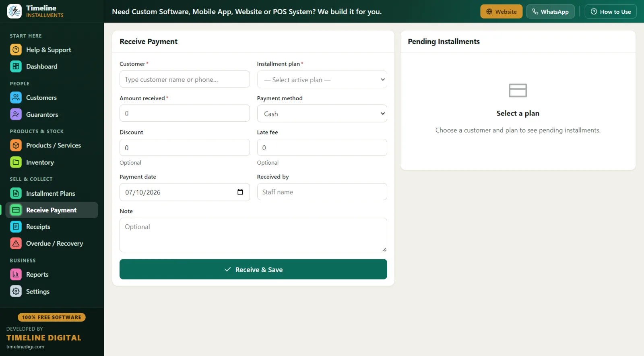
Task: Click the help icon on How to Use
Action: point(594,12)
